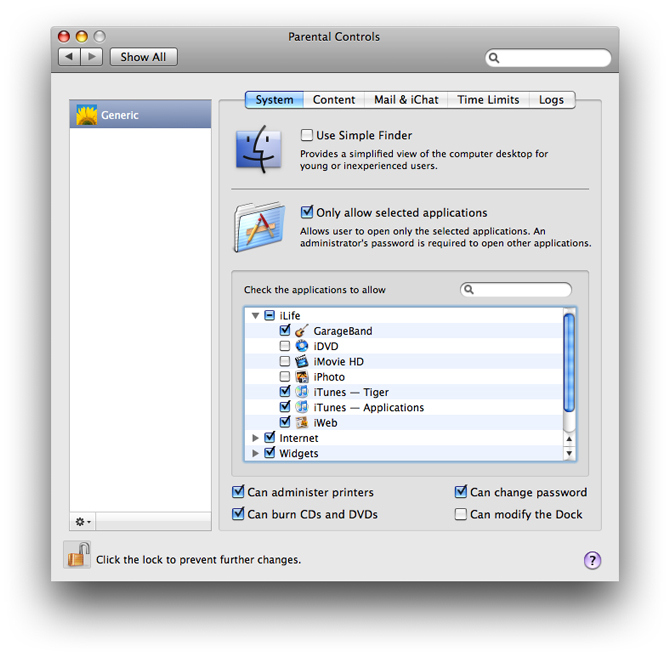Go back with the left arrow button
The image size is (670, 656).
(69, 56)
